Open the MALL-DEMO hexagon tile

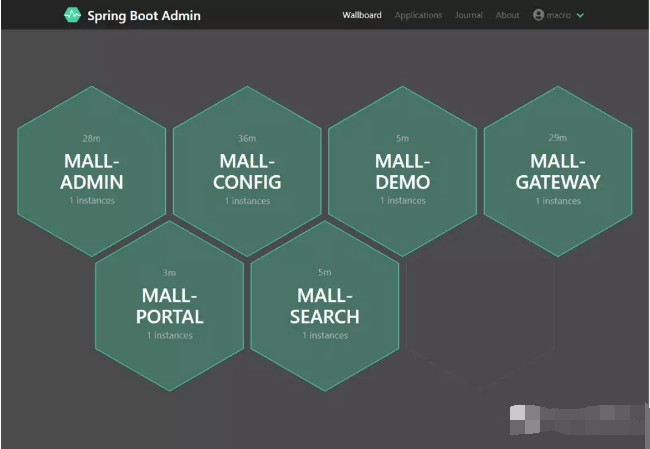pyautogui.click(x=403, y=171)
